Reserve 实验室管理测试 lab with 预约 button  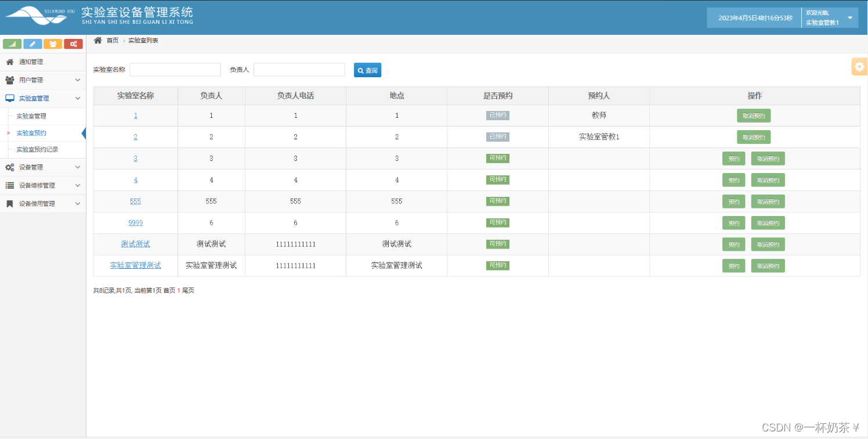click(x=734, y=266)
